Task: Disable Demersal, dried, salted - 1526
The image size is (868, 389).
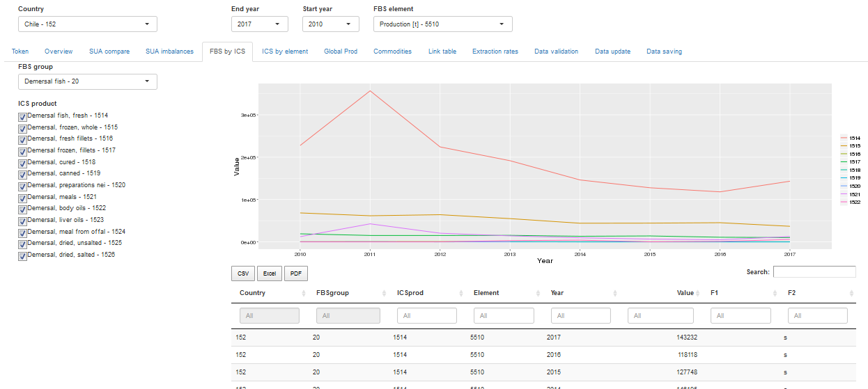Action: 22,255
